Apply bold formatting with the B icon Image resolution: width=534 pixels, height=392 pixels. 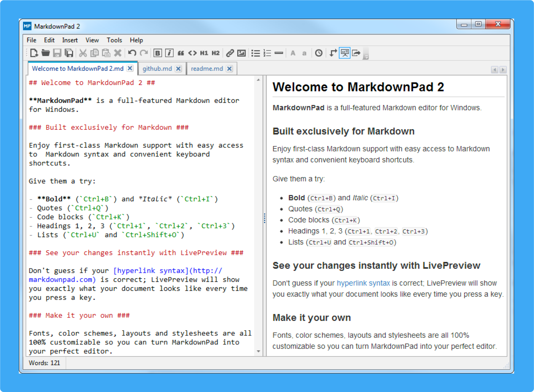157,53
